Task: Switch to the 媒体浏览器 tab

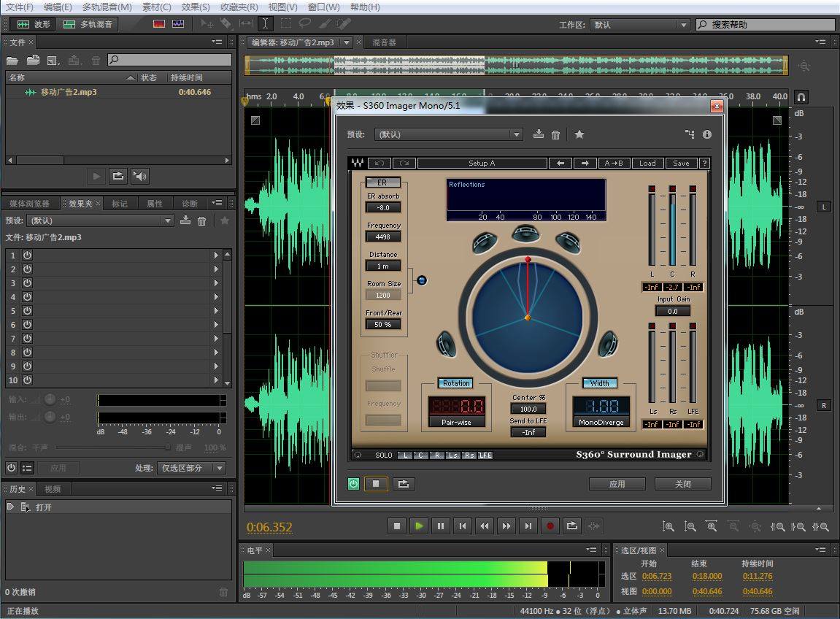Action: [30, 204]
